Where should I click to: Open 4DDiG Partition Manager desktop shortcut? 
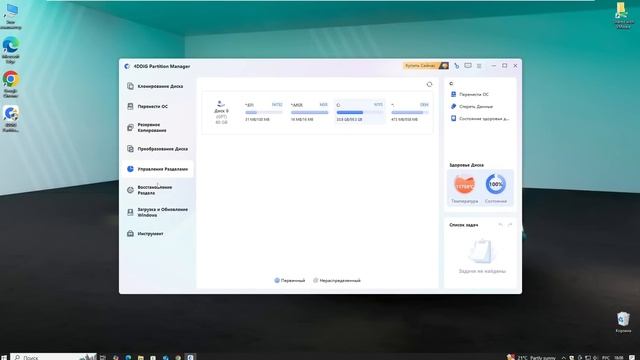11,119
